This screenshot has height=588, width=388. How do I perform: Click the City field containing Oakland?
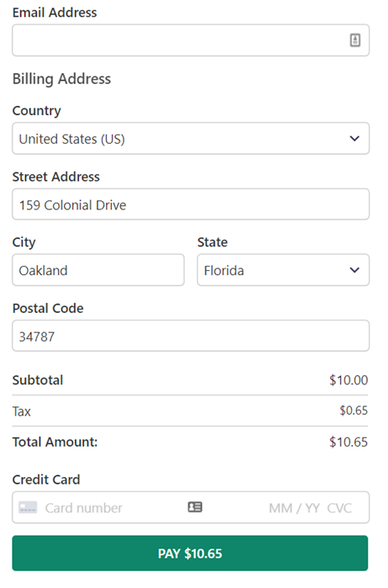click(98, 270)
